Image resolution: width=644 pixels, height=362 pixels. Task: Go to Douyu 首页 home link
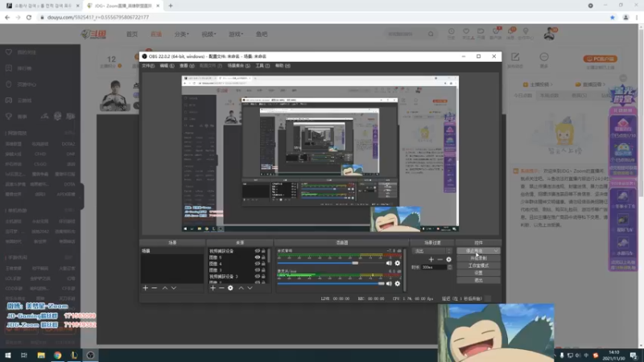(x=132, y=34)
